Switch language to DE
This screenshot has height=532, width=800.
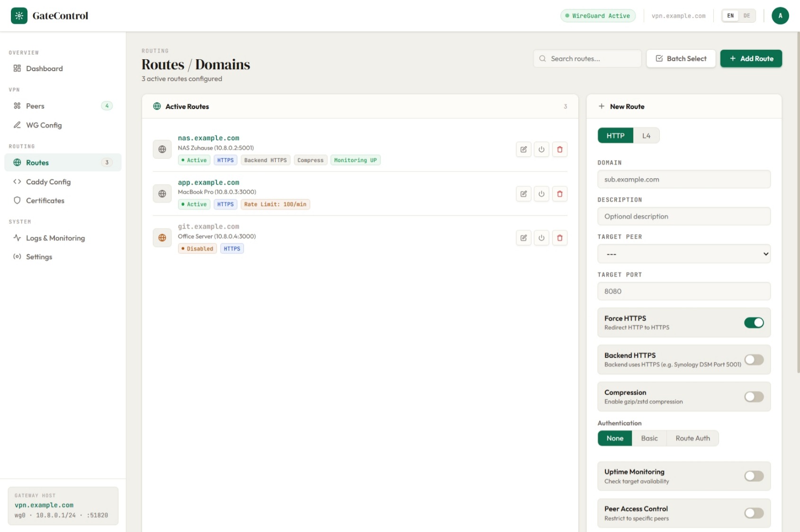coord(746,16)
